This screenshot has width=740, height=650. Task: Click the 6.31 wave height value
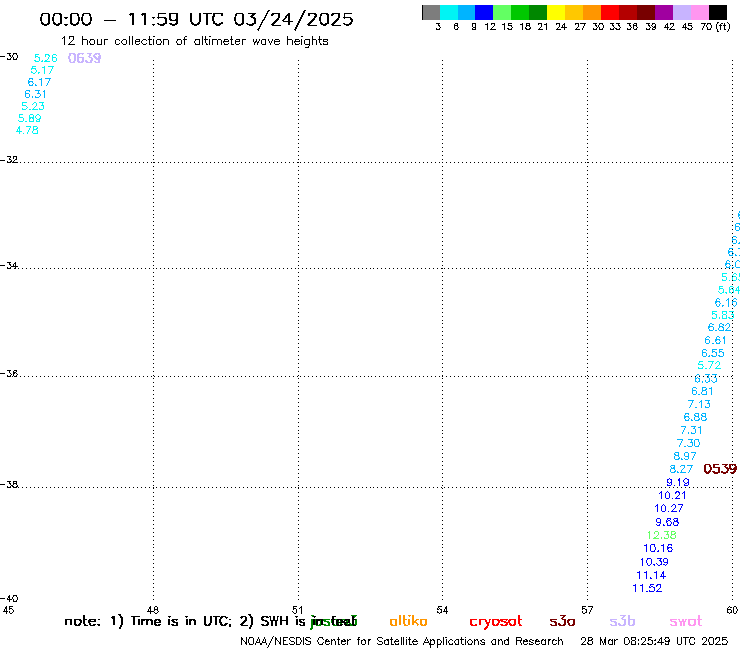click(36, 94)
